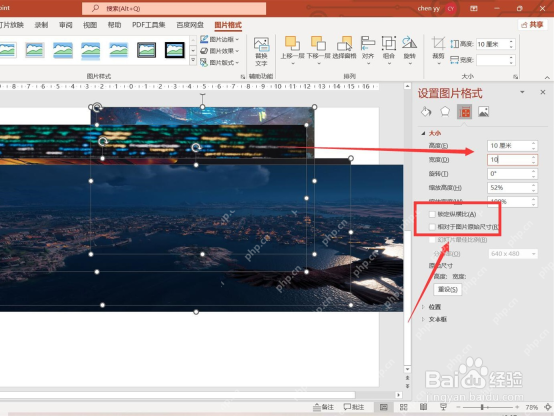Collapse the Size (大小) section
The width and height of the screenshot is (554, 416).
pos(423,133)
